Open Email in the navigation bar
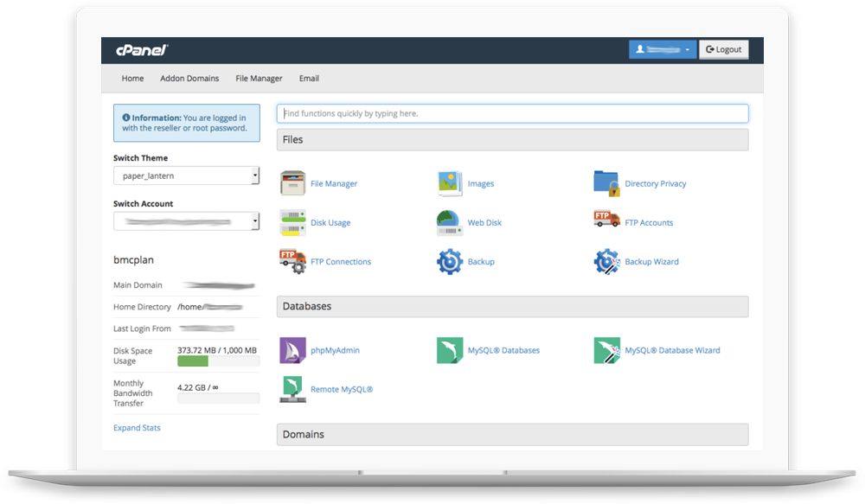The width and height of the screenshot is (865, 504). pos(309,79)
